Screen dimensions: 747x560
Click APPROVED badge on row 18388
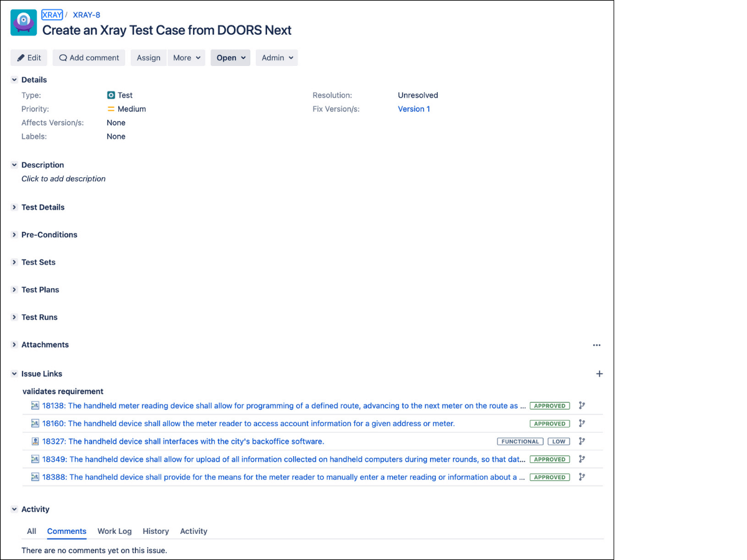[x=550, y=477]
